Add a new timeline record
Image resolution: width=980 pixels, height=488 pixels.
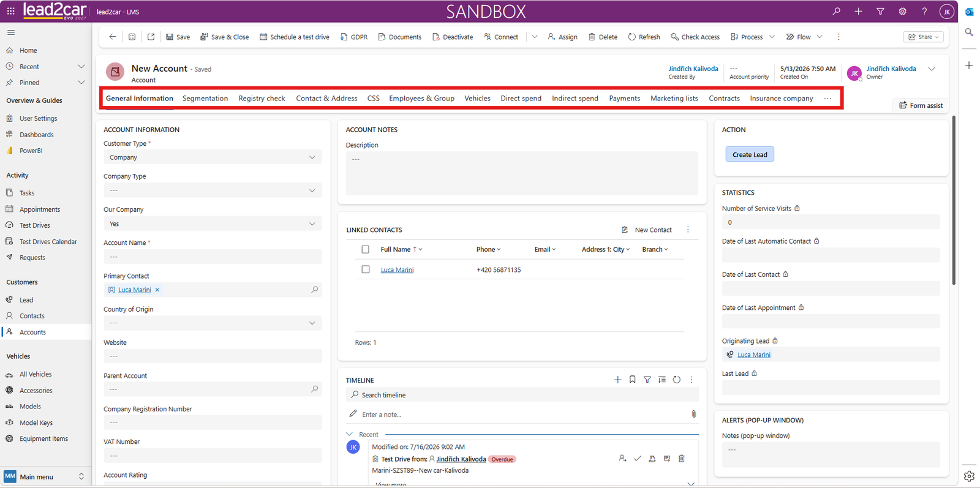[x=617, y=380]
